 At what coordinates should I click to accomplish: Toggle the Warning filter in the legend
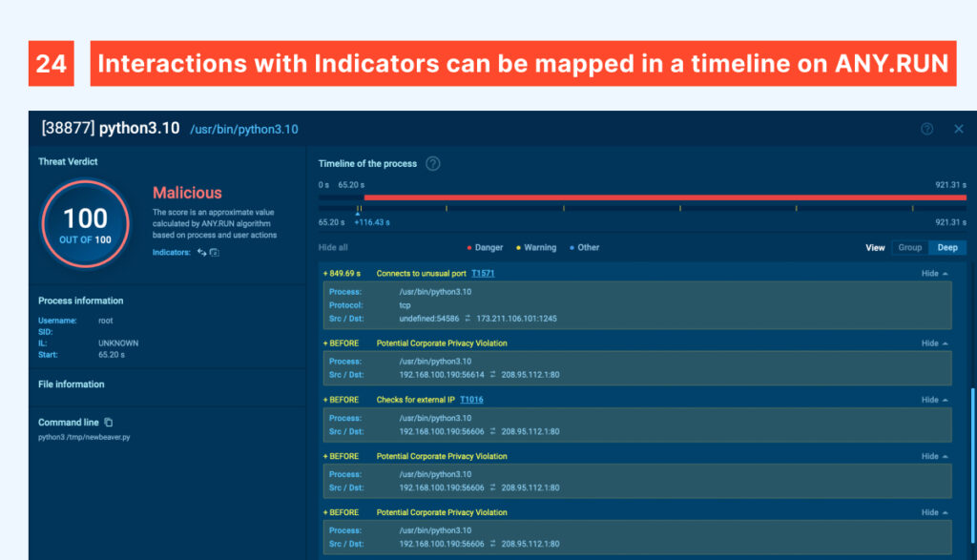coord(535,247)
